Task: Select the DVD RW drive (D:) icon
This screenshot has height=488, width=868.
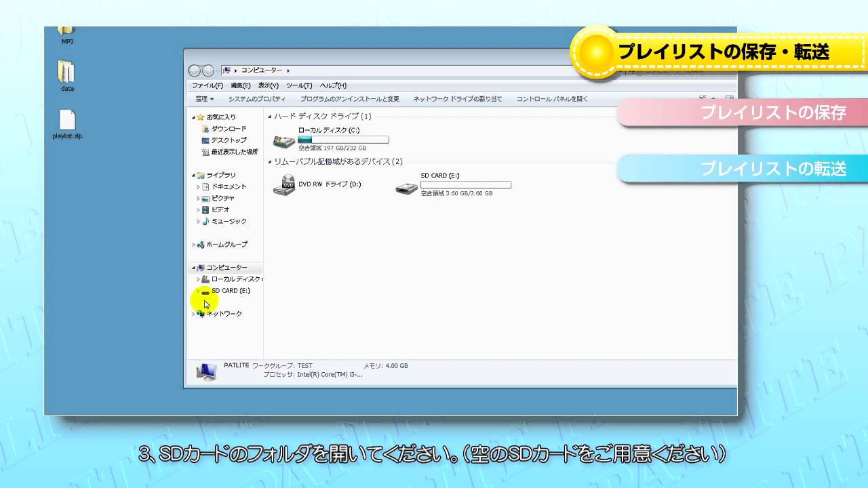Action: point(284,184)
